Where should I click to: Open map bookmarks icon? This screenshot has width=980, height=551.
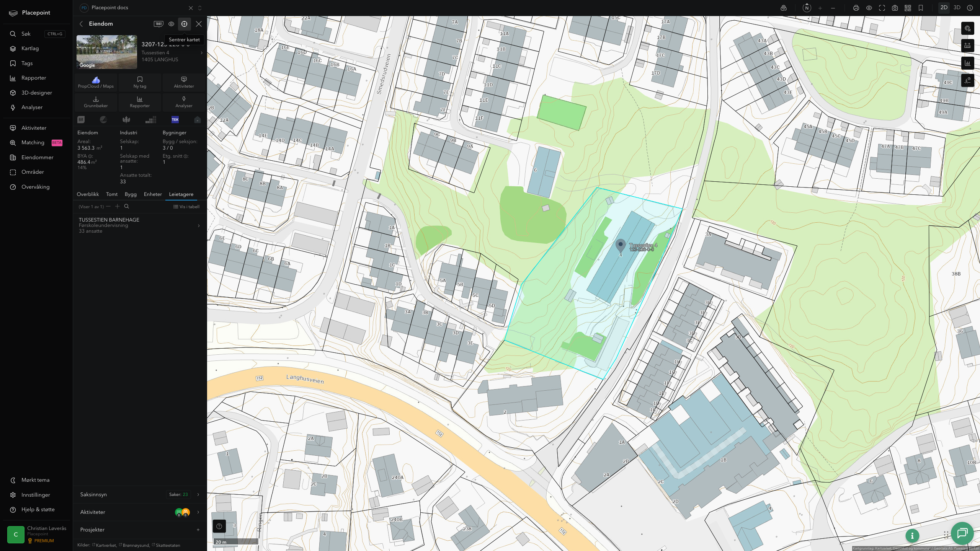921,8
